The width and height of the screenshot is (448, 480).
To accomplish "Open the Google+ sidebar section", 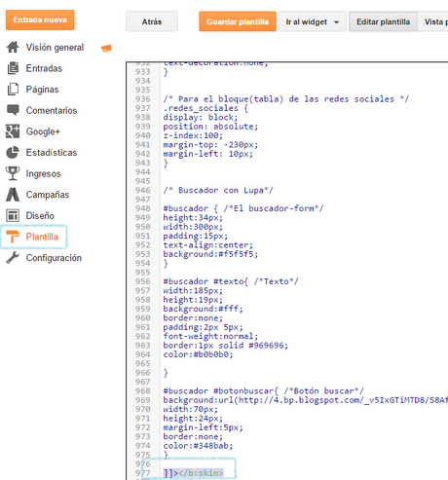I will pos(43,131).
